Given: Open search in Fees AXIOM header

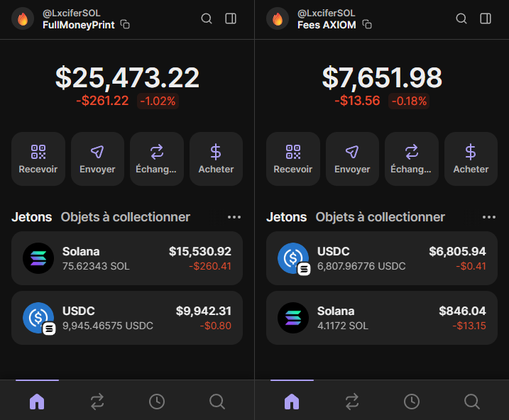Looking at the screenshot, I should click(461, 18).
